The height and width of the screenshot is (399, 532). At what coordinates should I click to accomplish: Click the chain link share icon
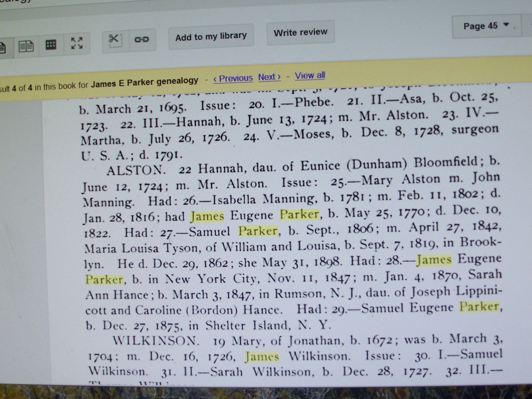pos(141,39)
